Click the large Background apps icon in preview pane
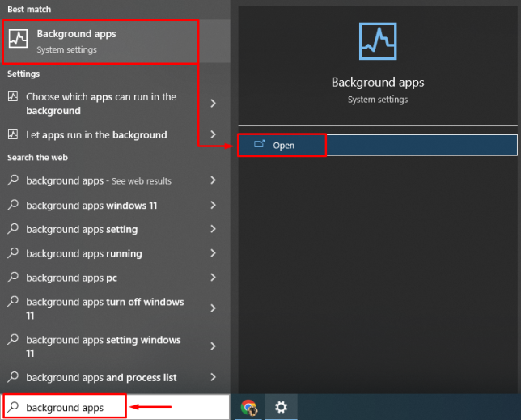521x420 pixels. [x=378, y=41]
